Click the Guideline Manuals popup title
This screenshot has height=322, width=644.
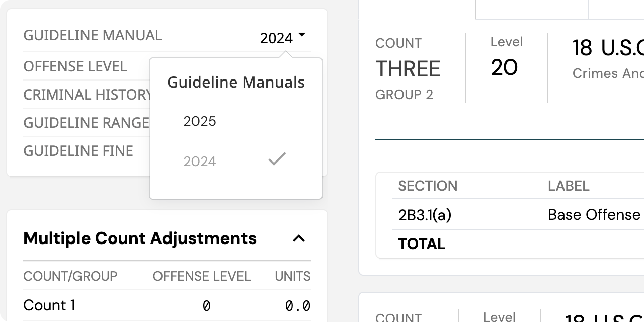coord(235,82)
